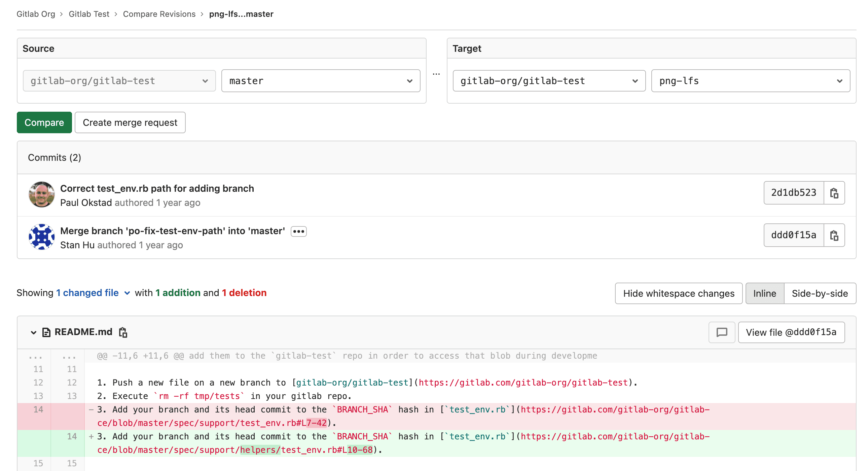The image size is (868, 471).
Task: Hide whitespace changes
Action: (678, 293)
